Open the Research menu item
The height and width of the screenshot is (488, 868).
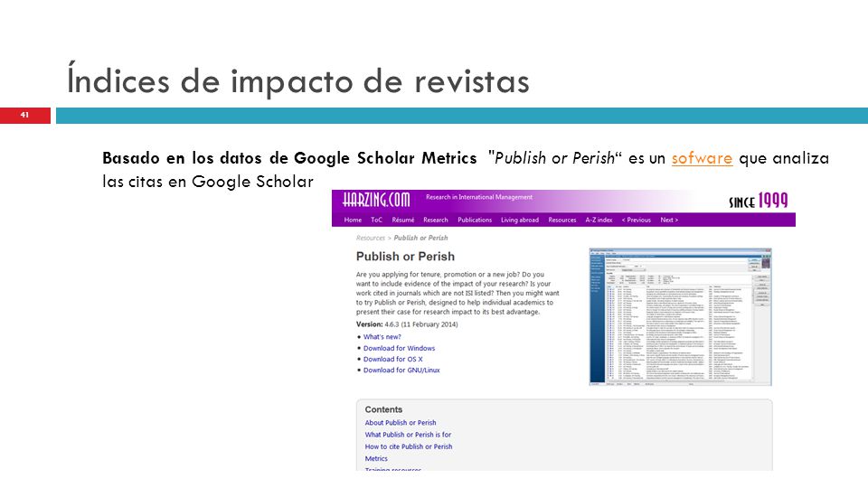[x=436, y=220]
